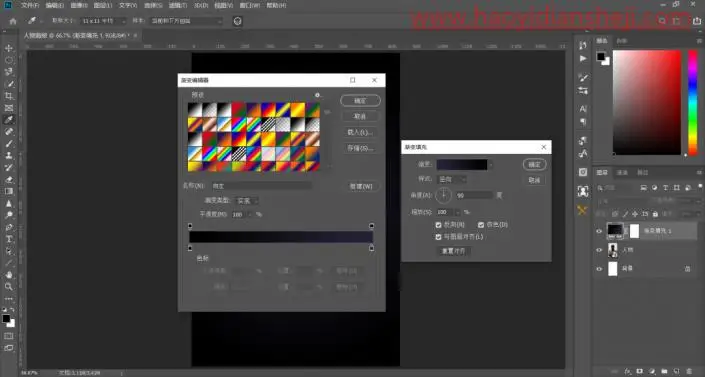Image resolution: width=705 pixels, height=377 pixels.
Task: Toggle Align with layer (与图层对齐) checkbox
Action: [438, 237]
